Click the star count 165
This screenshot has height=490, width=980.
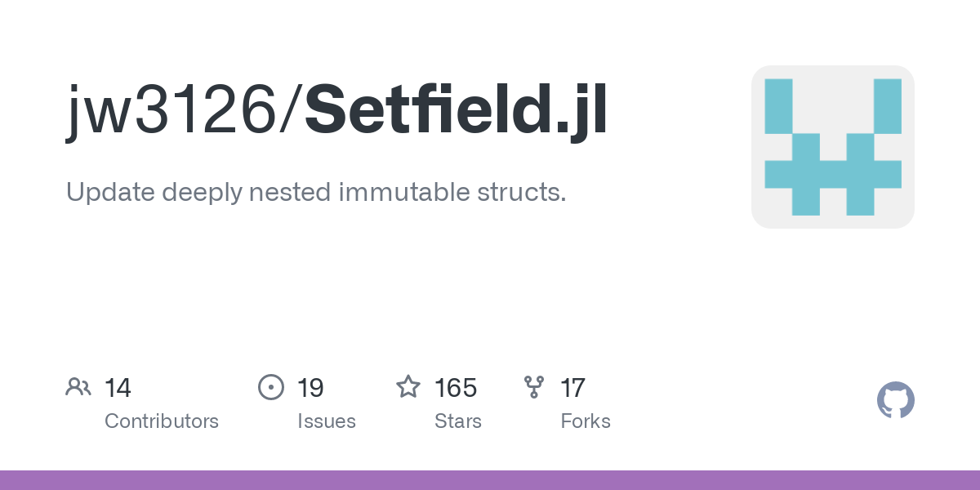pos(456,388)
